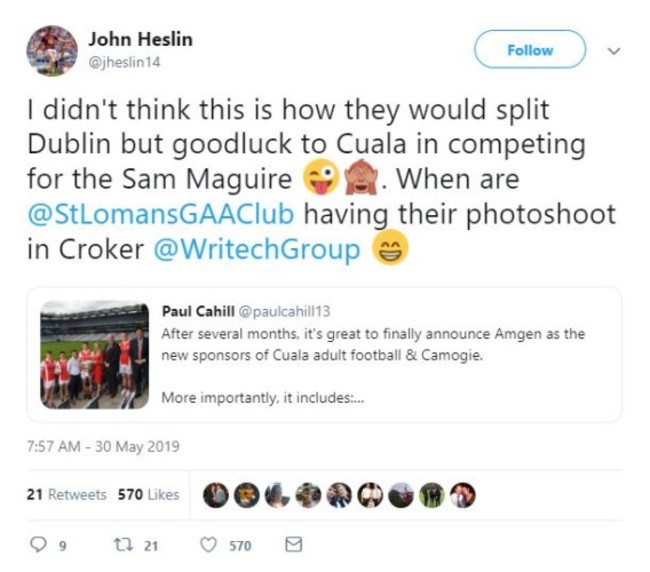This screenshot has width=650, height=572.
Task: Expand the tweet options chevron
Action: pyautogui.click(x=614, y=51)
